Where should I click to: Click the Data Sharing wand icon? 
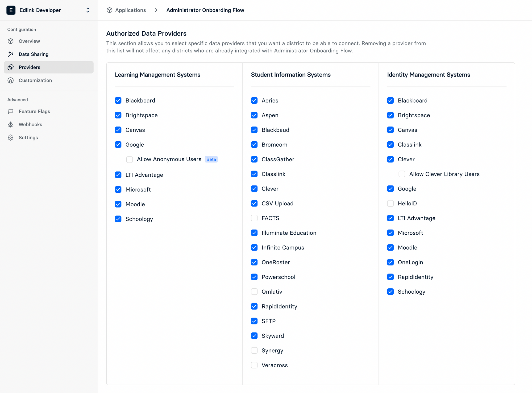click(x=11, y=54)
